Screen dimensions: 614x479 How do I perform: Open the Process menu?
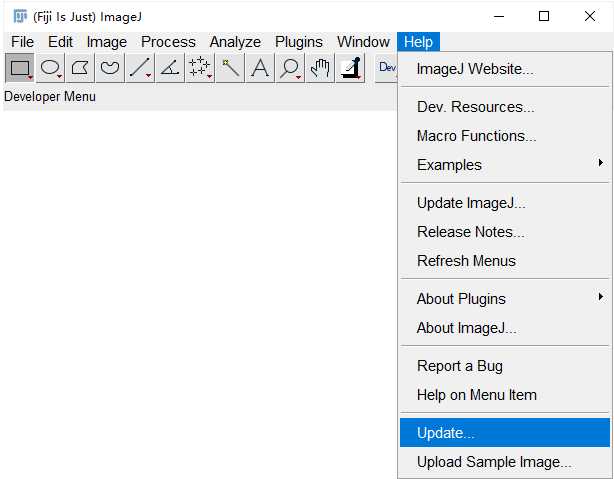[x=168, y=42]
